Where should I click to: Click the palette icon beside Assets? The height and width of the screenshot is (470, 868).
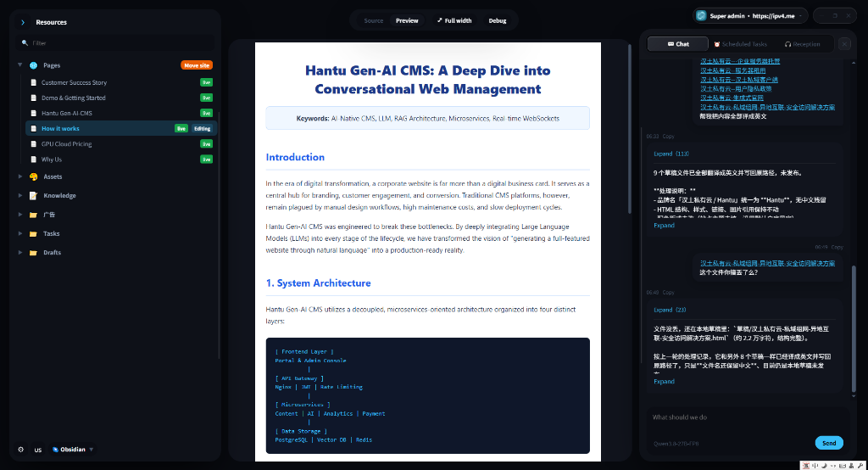[x=34, y=176]
